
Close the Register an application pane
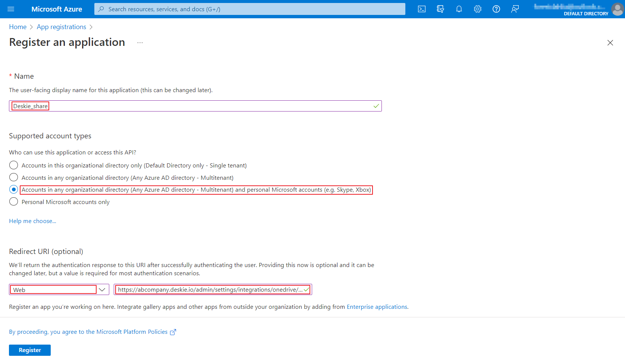(x=610, y=43)
